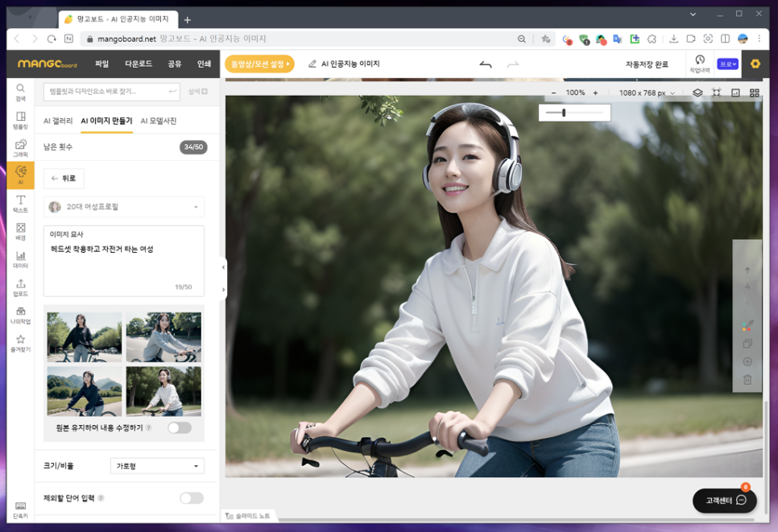Open keyboard shortcuts icon

coord(20,509)
